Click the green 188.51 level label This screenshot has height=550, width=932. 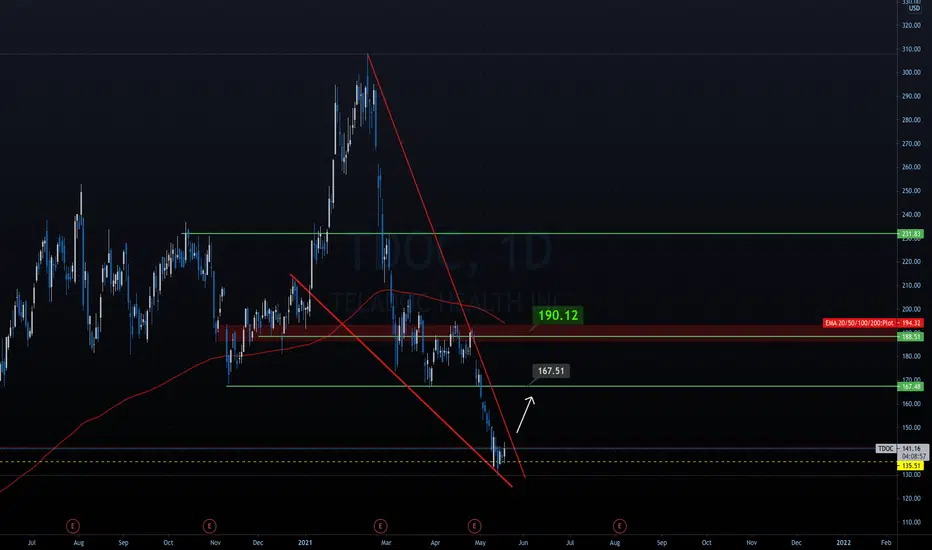tap(911, 337)
